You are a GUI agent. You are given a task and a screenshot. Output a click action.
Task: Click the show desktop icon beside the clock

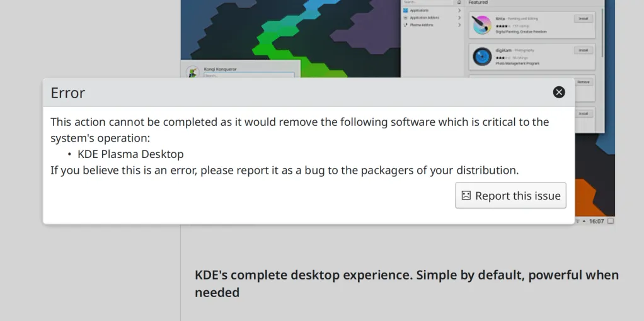[x=611, y=221]
